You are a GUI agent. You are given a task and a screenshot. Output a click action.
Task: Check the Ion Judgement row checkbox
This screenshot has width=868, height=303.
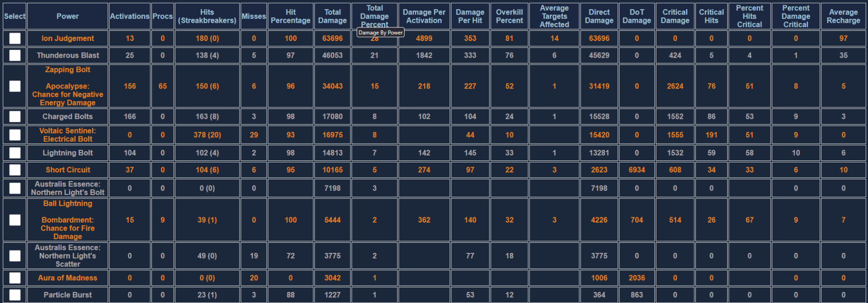(x=15, y=39)
